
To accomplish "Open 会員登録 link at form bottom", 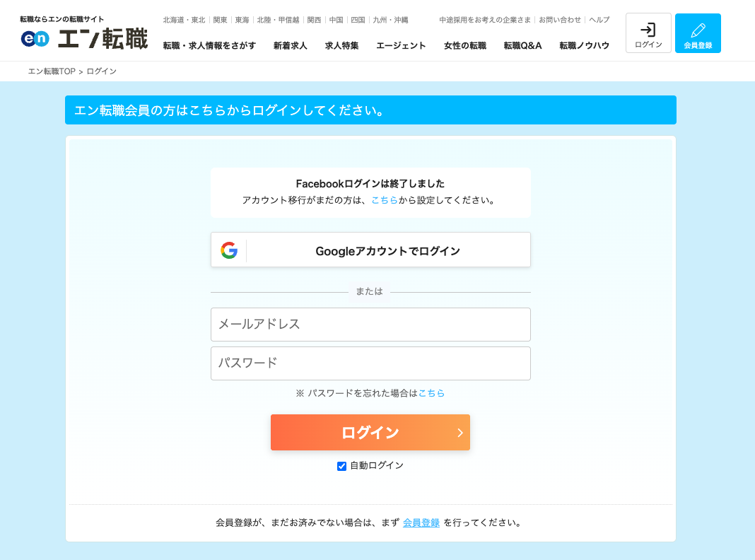I will [421, 523].
